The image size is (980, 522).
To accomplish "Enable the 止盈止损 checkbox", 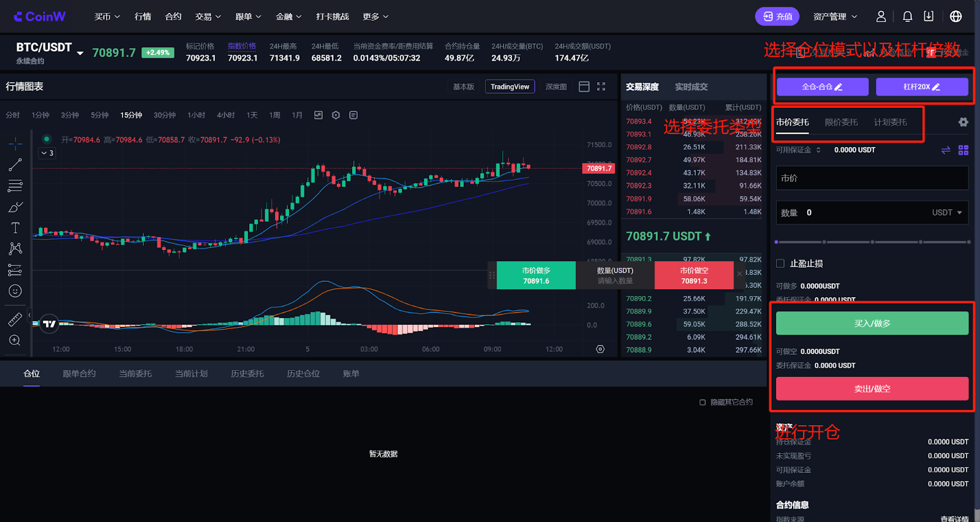I will tap(780, 263).
